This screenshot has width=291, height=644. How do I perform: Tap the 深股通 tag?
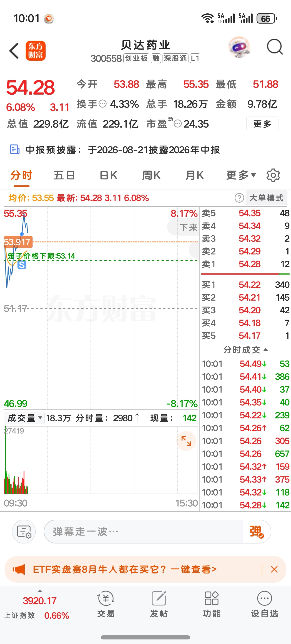(175, 58)
